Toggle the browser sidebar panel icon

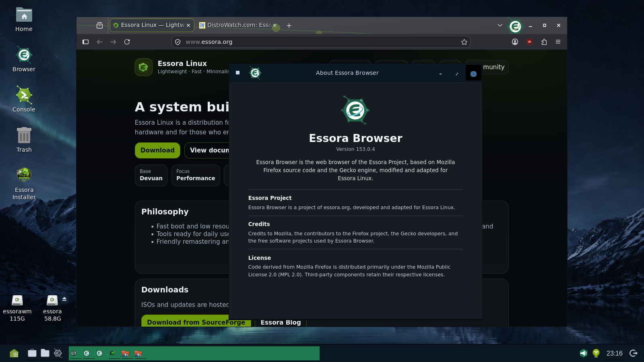(85, 42)
